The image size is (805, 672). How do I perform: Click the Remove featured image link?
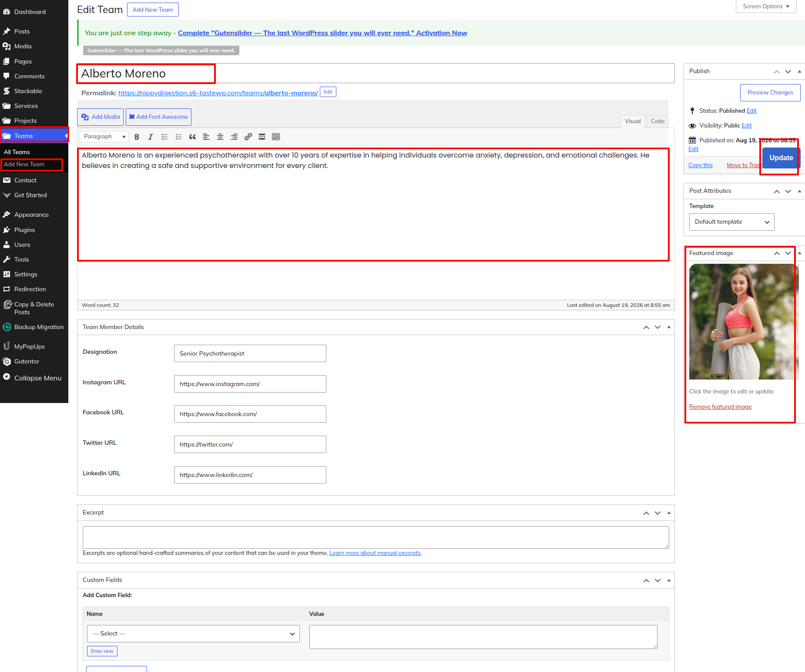(720, 407)
